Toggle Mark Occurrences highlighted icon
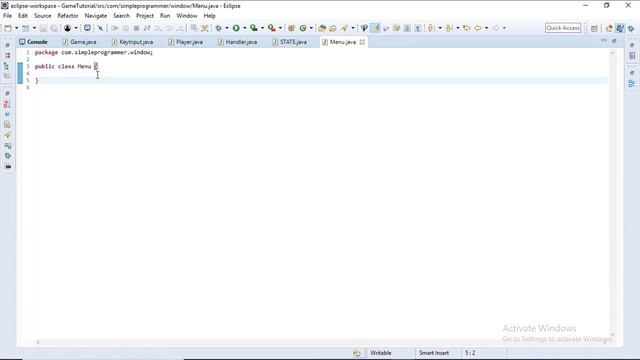Screen dimensions: 640x360 coord(375,28)
